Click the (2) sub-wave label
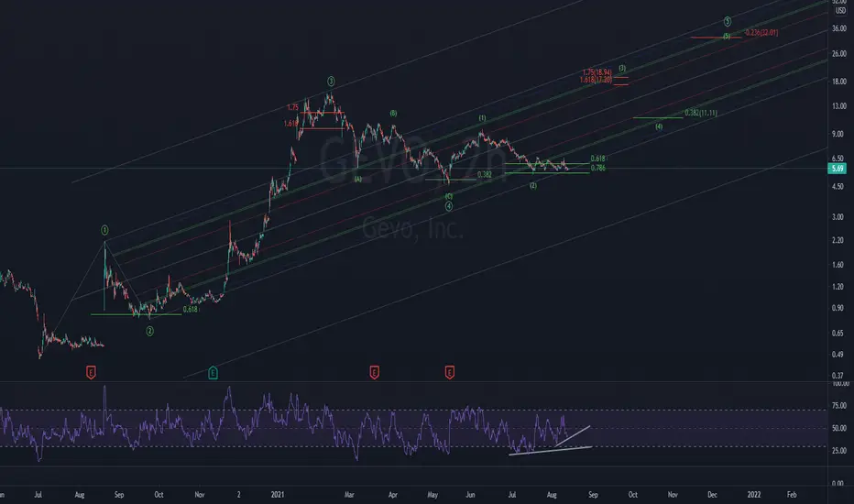The width and height of the screenshot is (854, 504). [533, 186]
